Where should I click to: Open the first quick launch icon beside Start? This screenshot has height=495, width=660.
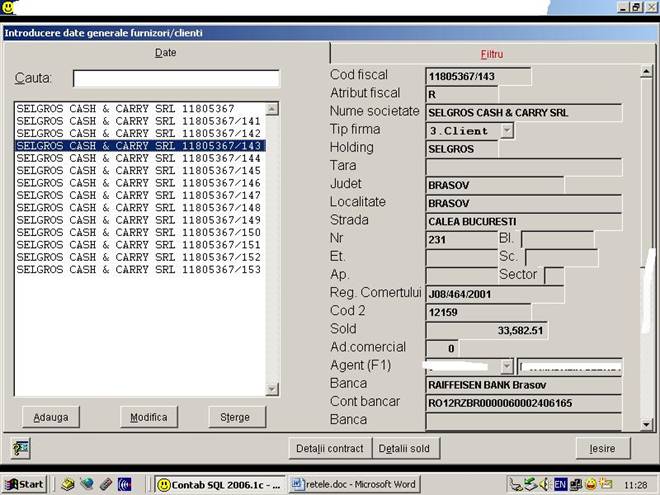tap(66, 484)
